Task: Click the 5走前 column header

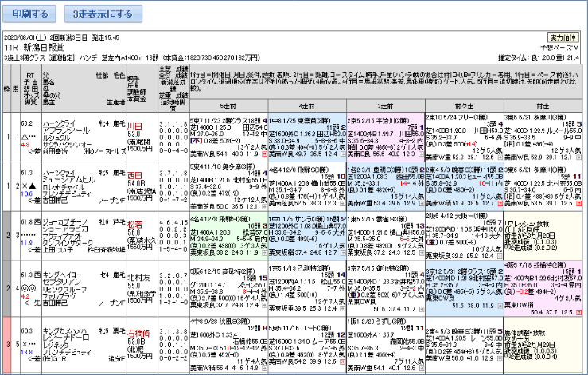Action: (228, 106)
